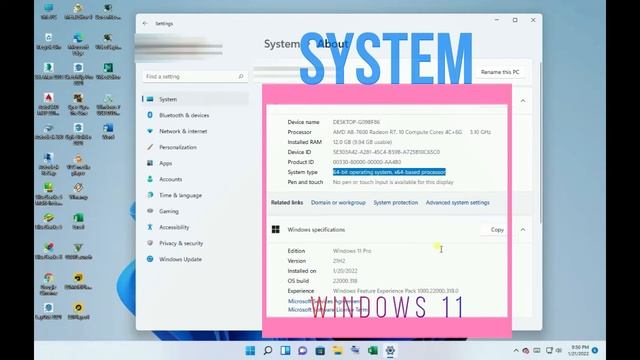Click the Product ID value
Screen dimensions: 640x360
367,162
